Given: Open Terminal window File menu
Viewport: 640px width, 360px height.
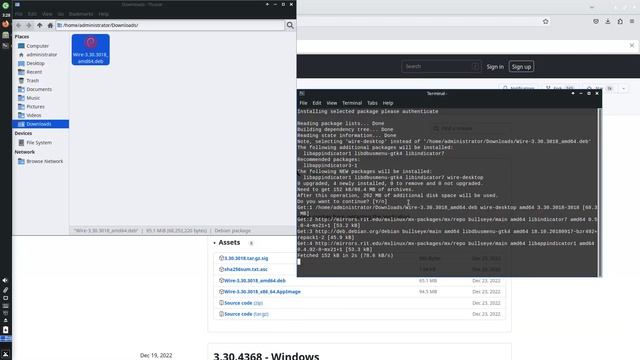Looking at the screenshot, I should point(303,103).
